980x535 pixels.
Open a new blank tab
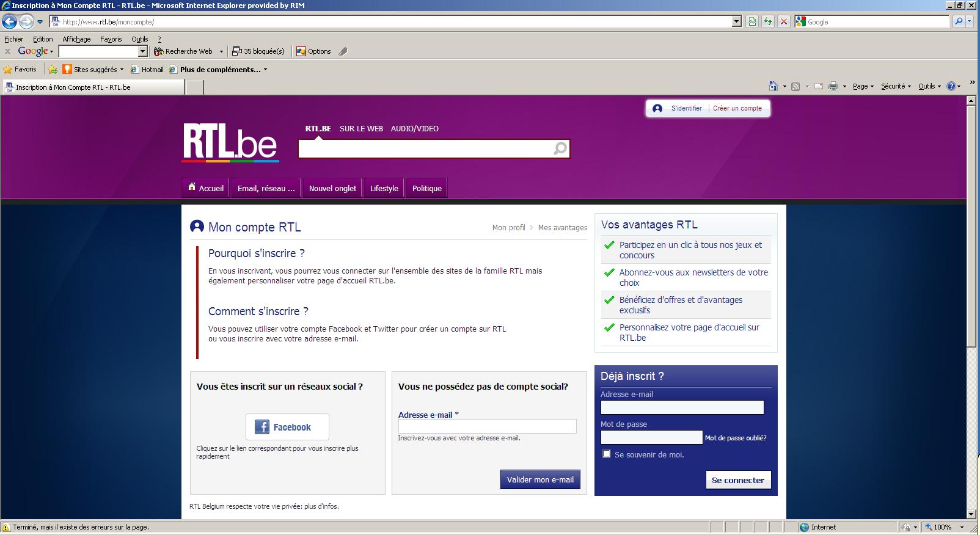click(x=194, y=87)
